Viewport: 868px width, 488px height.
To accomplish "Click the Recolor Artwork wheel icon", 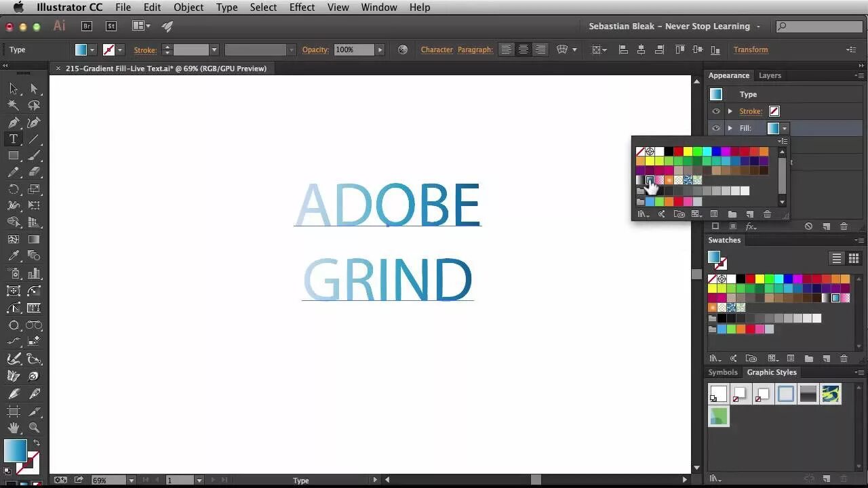I will coord(403,49).
